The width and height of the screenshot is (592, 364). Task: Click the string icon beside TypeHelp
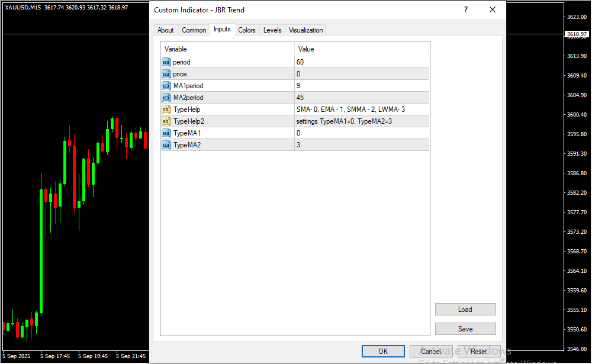point(166,109)
